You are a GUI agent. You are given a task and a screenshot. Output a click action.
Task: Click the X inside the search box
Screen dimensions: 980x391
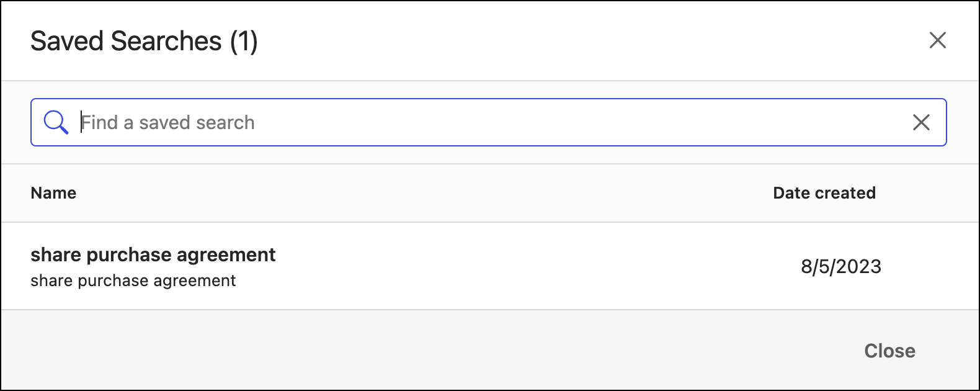921,122
